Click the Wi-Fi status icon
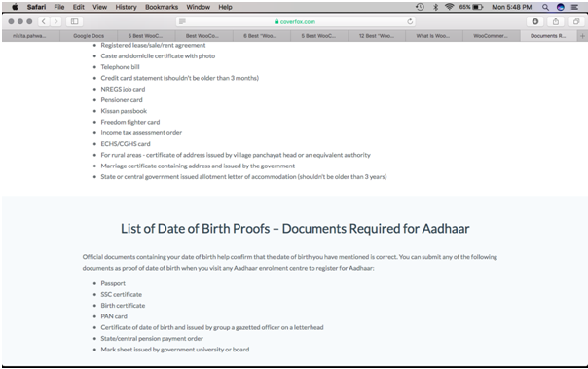Screen dimensions: 588x369 pos(449,7)
